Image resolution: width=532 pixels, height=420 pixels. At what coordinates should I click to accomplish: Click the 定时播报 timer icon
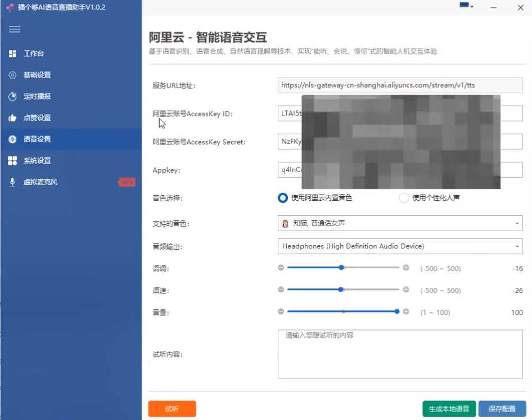point(12,96)
